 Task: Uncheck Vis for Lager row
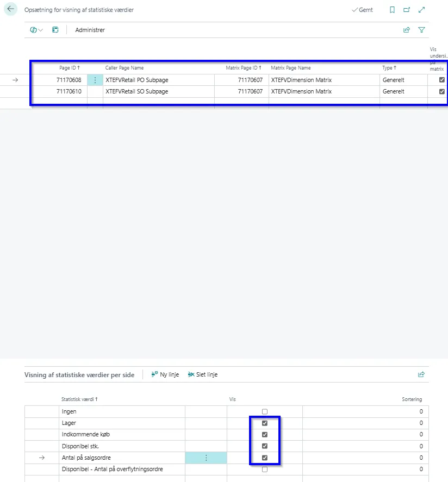[x=265, y=423]
